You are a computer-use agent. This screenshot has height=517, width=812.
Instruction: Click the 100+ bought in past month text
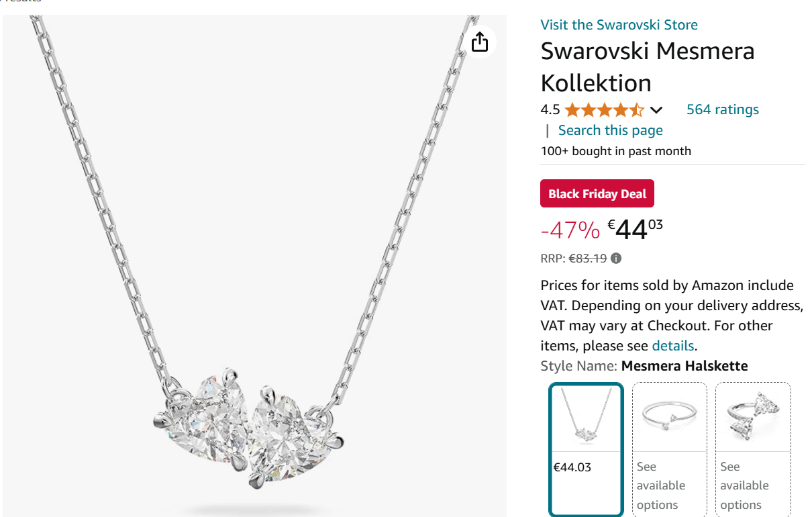click(x=615, y=151)
